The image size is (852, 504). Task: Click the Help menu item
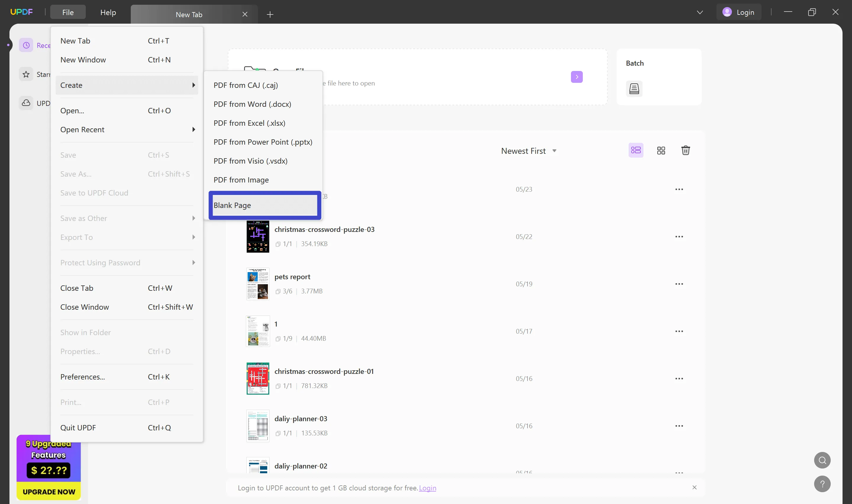point(108,12)
